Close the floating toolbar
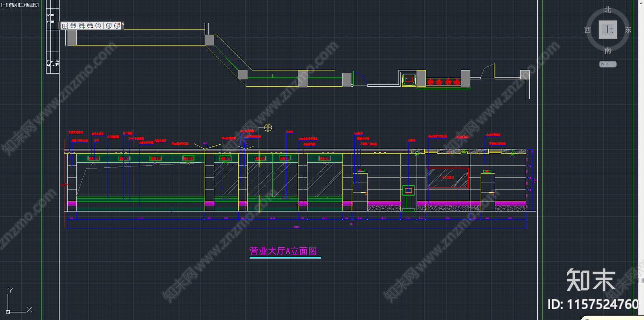 point(122,24)
